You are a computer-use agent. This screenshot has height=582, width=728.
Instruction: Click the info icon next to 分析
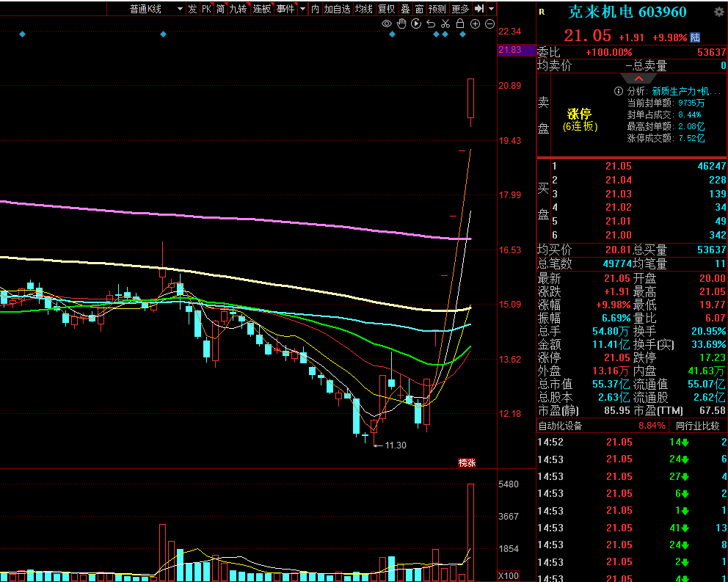pyautogui.click(x=619, y=91)
